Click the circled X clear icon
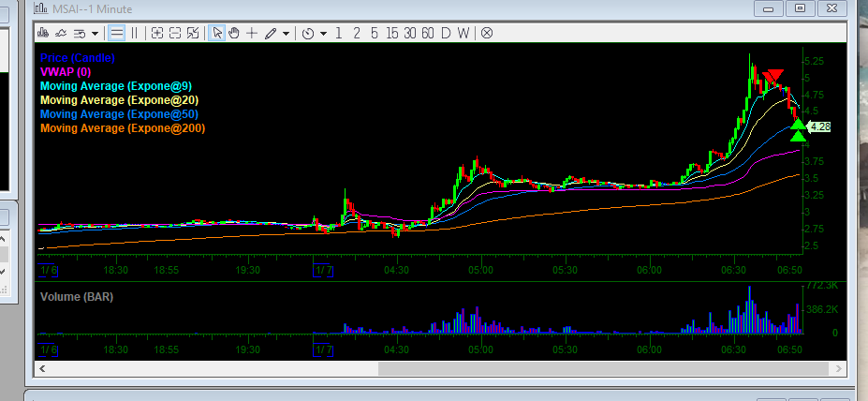 pos(487,33)
